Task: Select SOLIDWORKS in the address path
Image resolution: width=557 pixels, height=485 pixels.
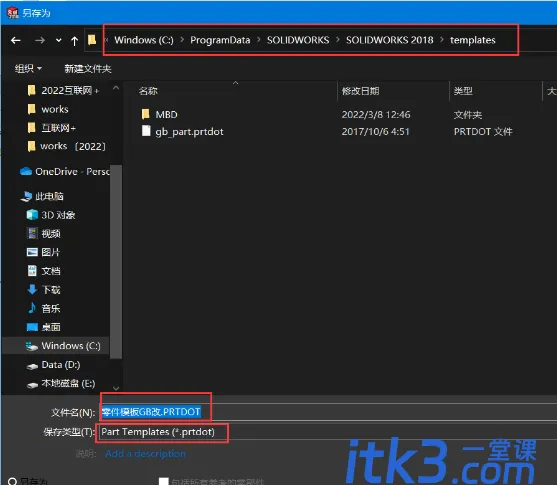Action: click(x=298, y=40)
